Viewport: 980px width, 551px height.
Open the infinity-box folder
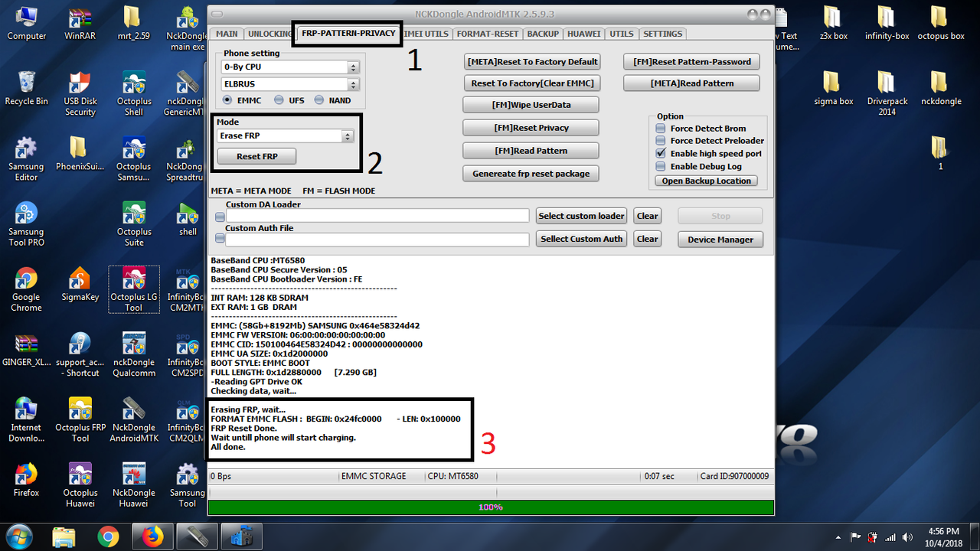[887, 24]
